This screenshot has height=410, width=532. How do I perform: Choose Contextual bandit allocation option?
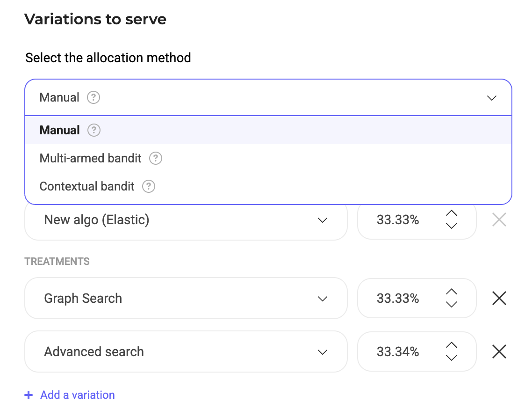click(87, 186)
